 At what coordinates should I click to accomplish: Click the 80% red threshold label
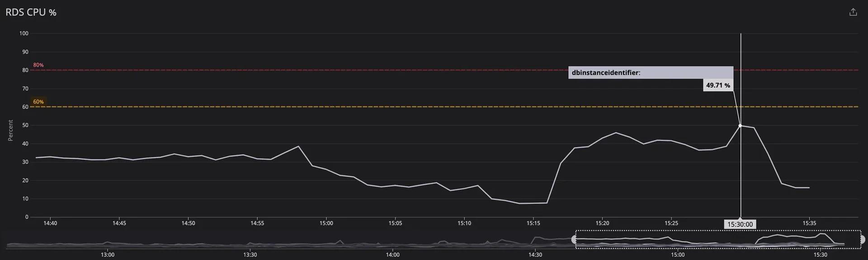point(38,65)
